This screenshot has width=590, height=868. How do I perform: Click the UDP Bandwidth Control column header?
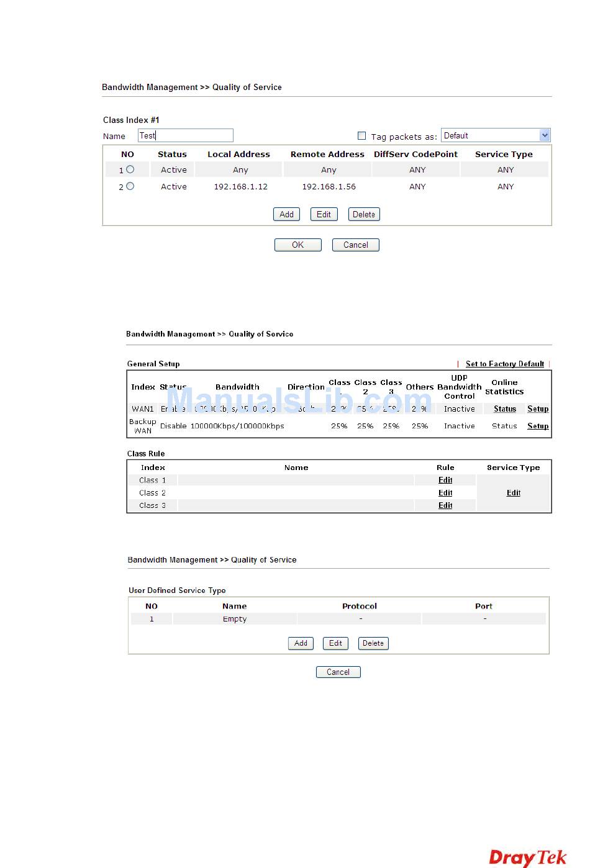click(459, 387)
